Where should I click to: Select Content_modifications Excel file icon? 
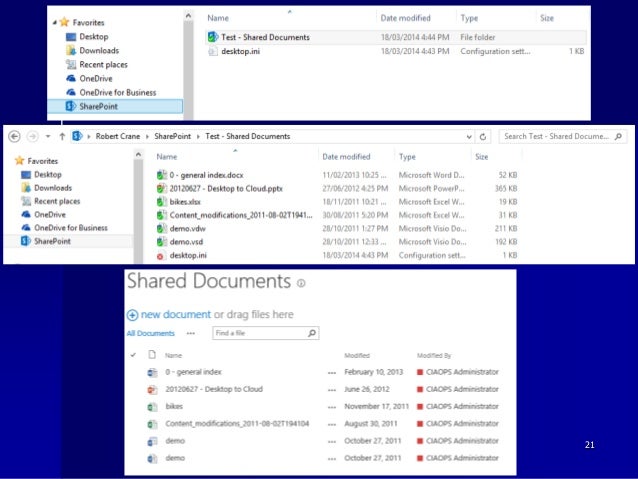[x=162, y=215]
